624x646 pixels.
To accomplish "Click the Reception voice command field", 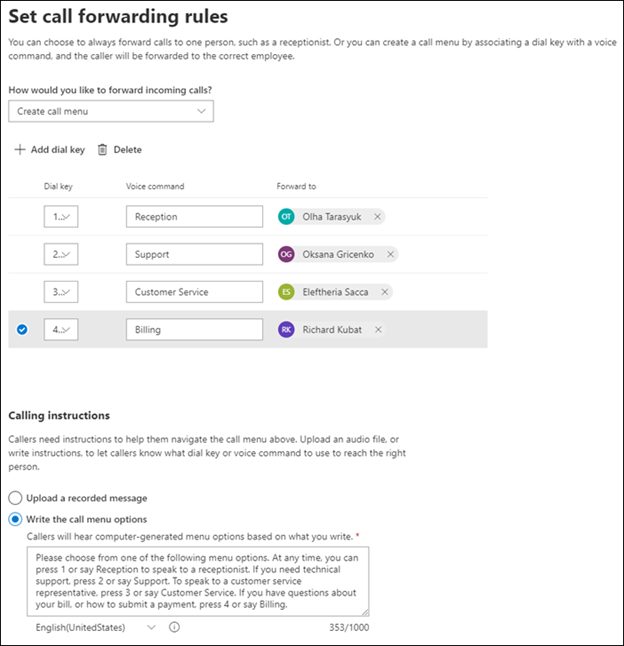I will pyautogui.click(x=194, y=217).
